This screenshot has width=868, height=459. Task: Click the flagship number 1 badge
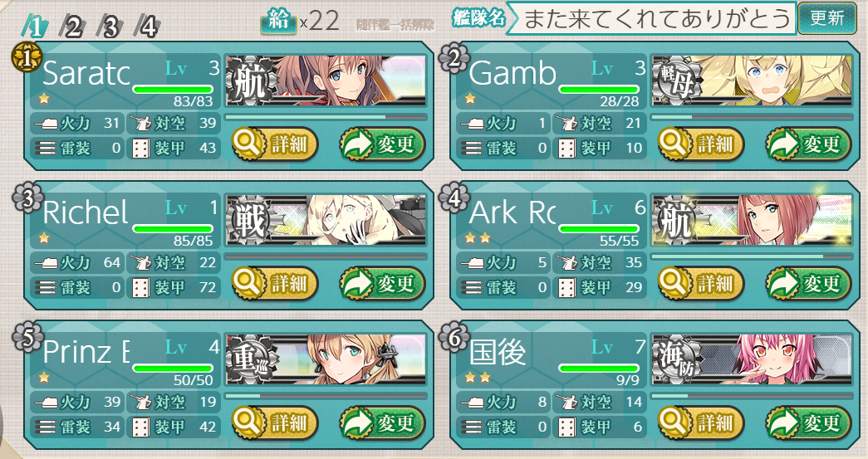[x=26, y=59]
